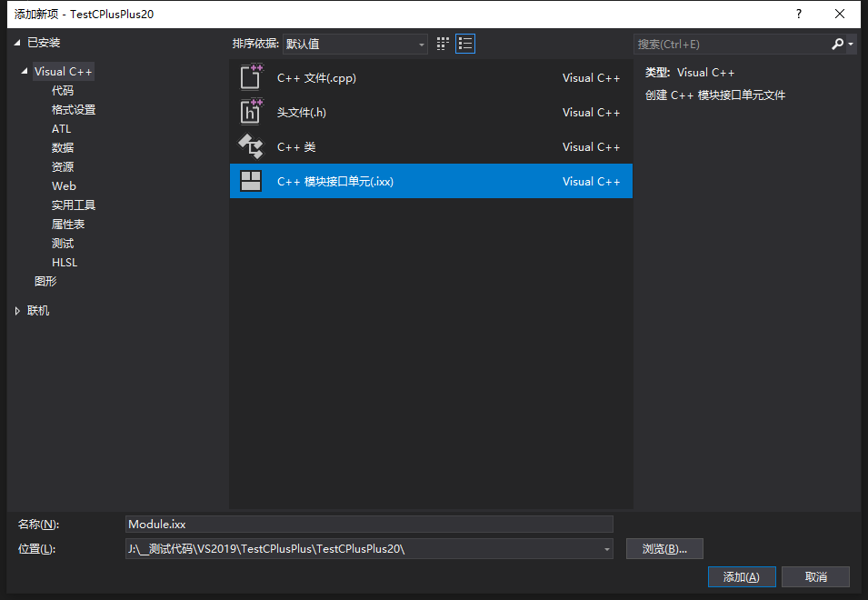
Task: Click the search magnifier icon
Action: pyautogui.click(x=837, y=44)
